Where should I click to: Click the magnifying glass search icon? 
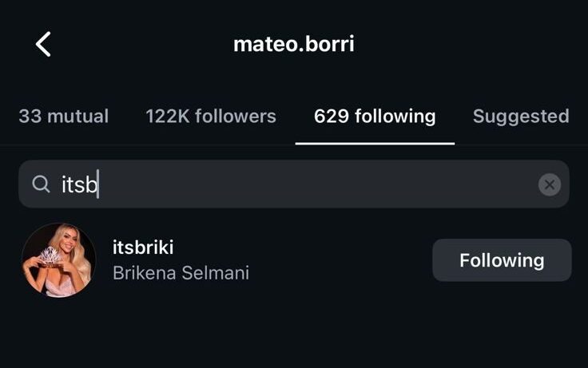tap(41, 184)
